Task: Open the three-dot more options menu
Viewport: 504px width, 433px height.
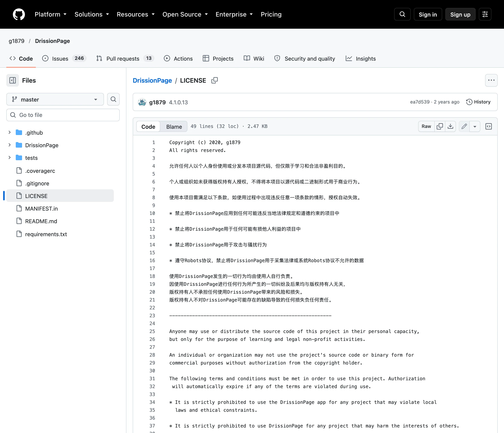Action: click(x=491, y=80)
